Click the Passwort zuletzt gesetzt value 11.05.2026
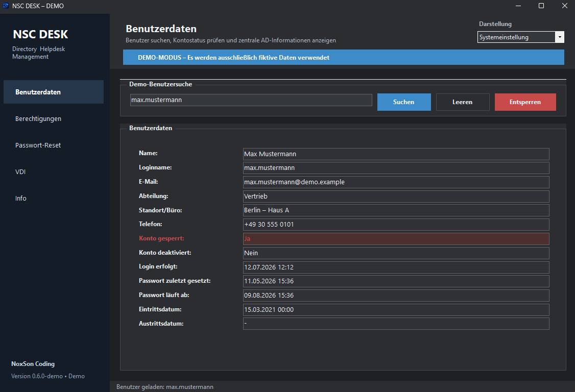 tap(396, 281)
